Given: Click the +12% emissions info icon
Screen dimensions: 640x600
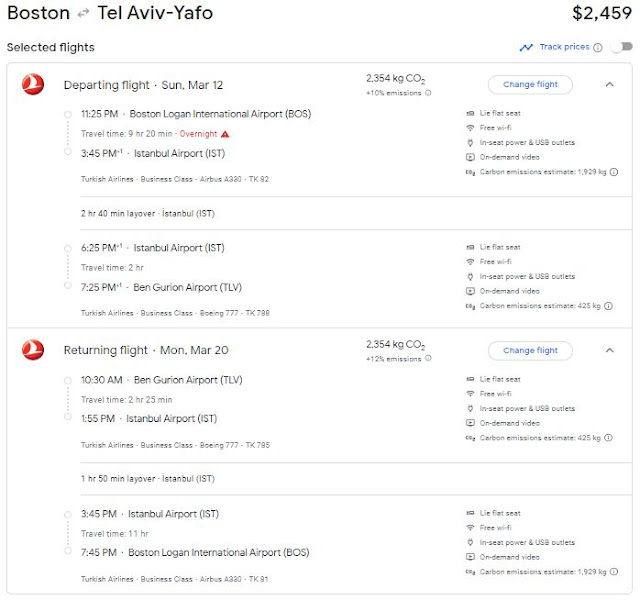Looking at the screenshot, I should point(428,359).
